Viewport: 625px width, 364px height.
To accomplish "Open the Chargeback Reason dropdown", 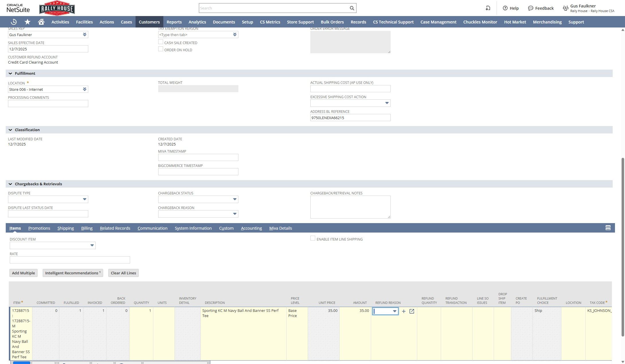I will (x=235, y=214).
